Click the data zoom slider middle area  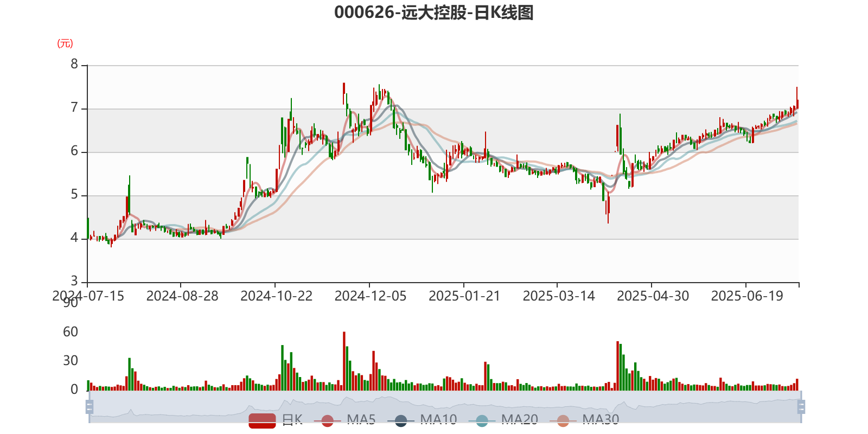tap(445, 407)
